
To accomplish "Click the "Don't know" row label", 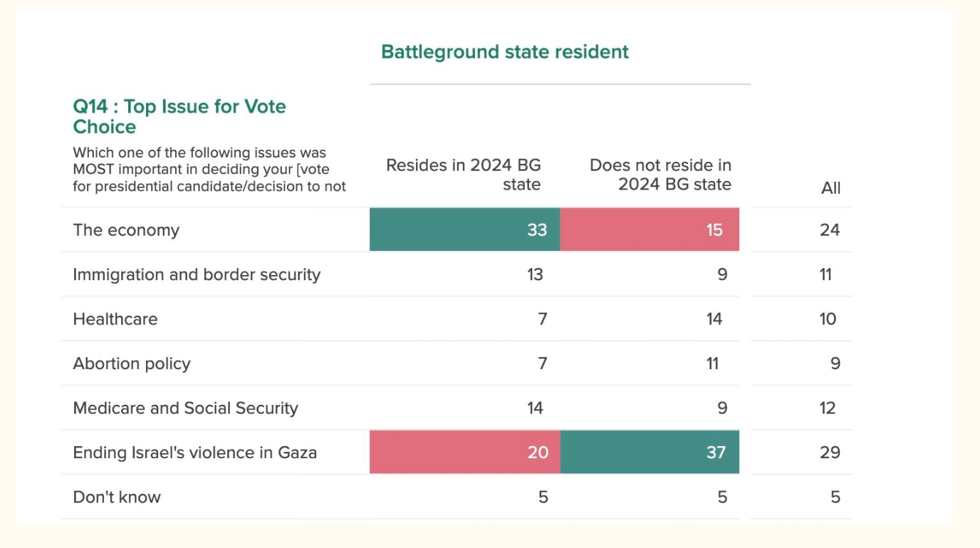I will pyautogui.click(x=117, y=497).
